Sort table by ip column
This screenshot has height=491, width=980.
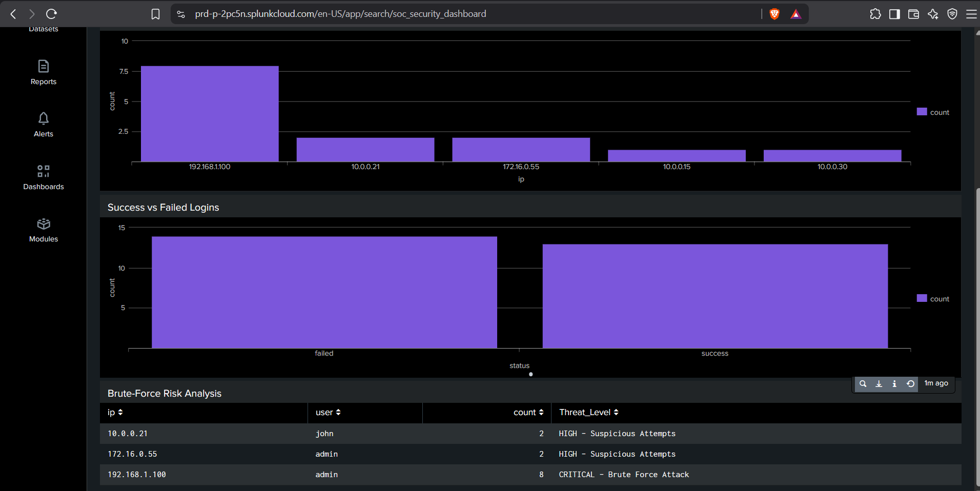(115, 413)
